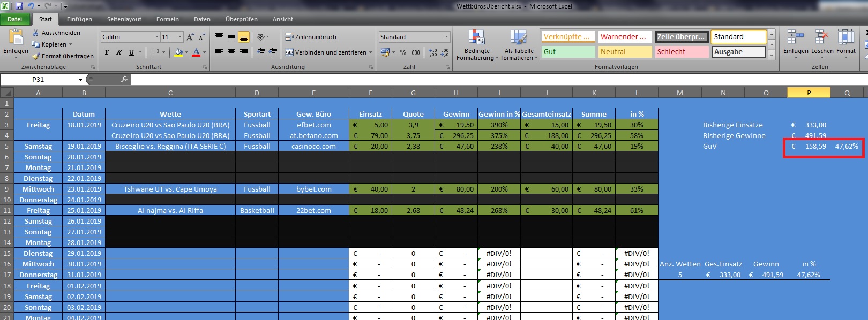Apply Neutral cell style

(625, 52)
